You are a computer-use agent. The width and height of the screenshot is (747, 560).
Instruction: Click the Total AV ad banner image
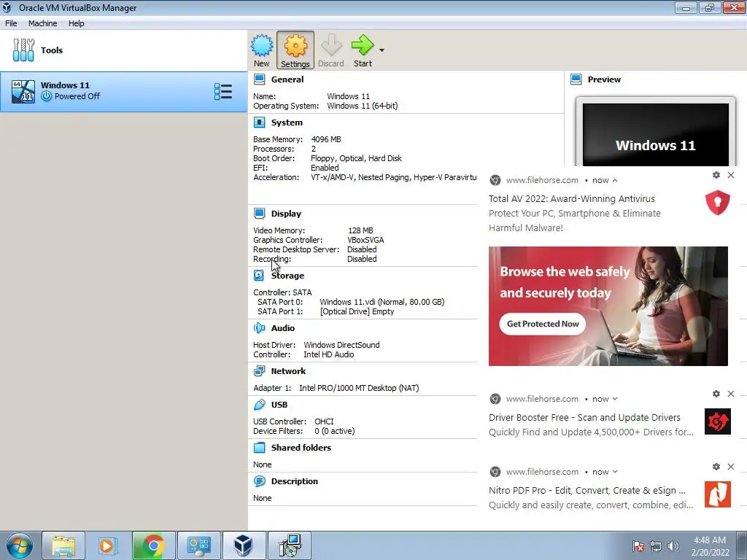(x=608, y=306)
